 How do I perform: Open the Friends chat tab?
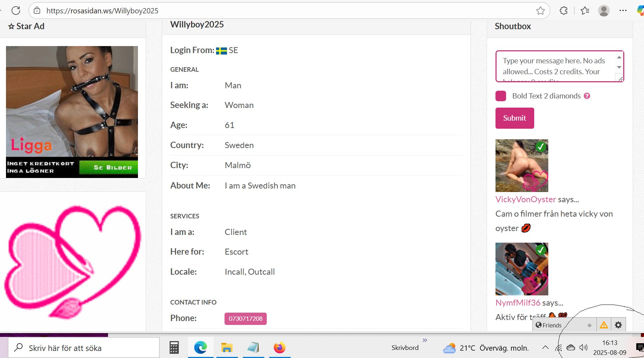click(549, 325)
